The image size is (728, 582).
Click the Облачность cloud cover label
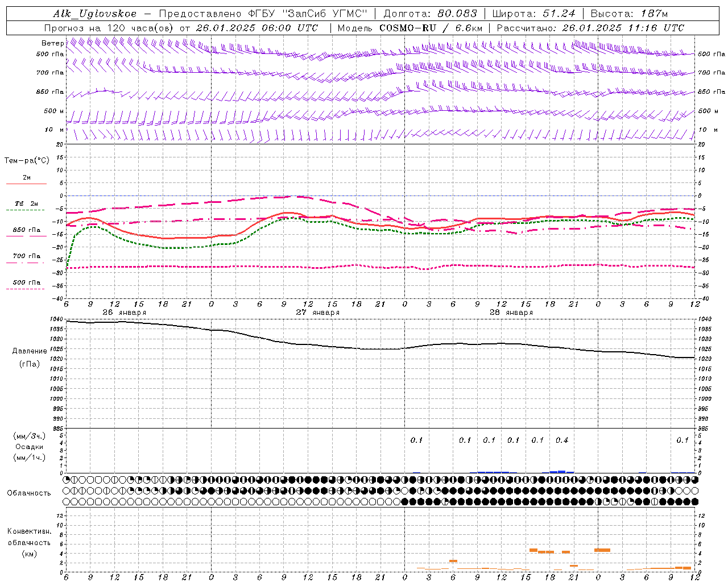point(29,493)
